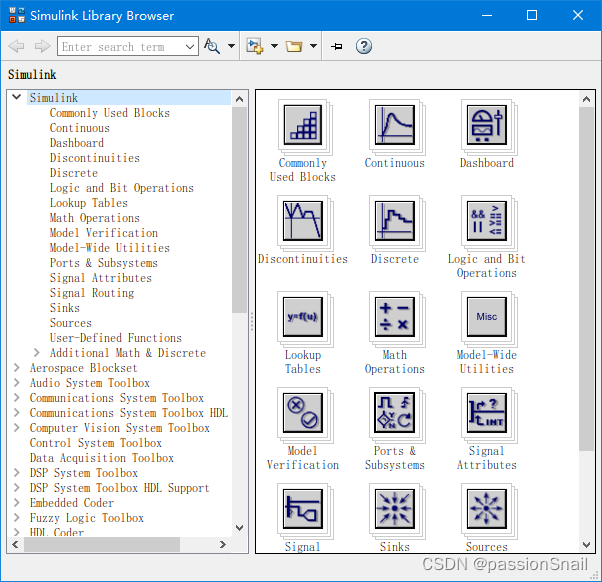Select Commonly Used Blocks in the tree

tap(109, 113)
